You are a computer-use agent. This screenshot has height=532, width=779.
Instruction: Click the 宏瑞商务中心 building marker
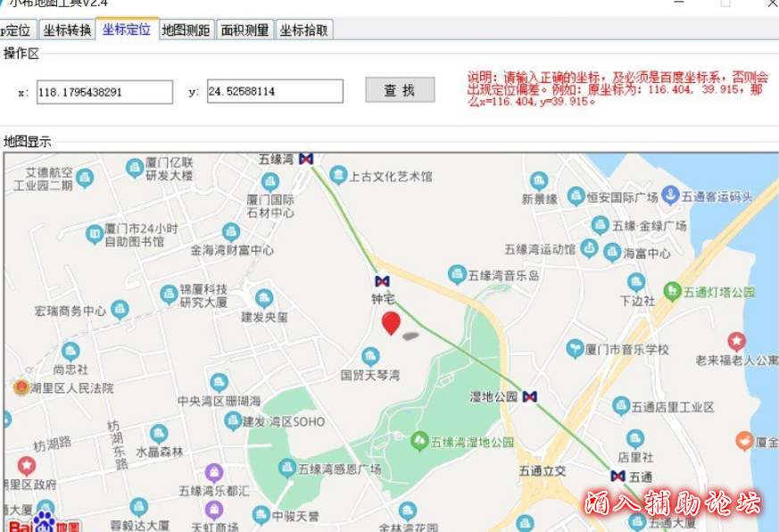pos(120,310)
